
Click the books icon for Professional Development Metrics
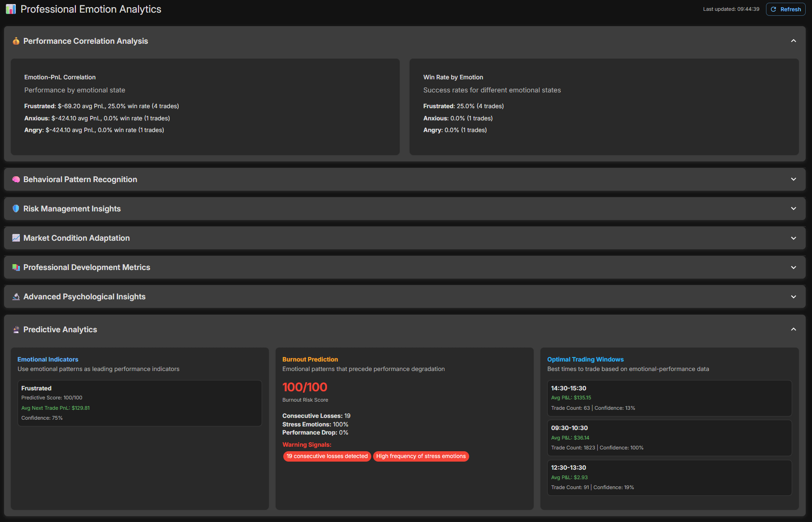pos(16,267)
